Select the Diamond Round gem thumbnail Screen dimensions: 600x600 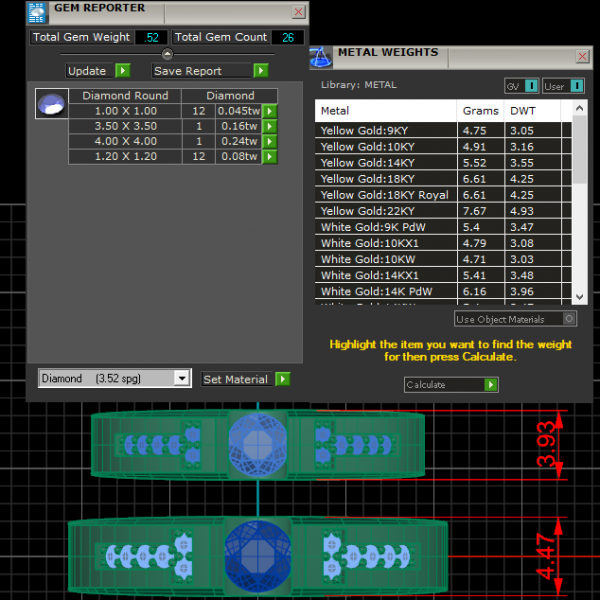(x=51, y=103)
